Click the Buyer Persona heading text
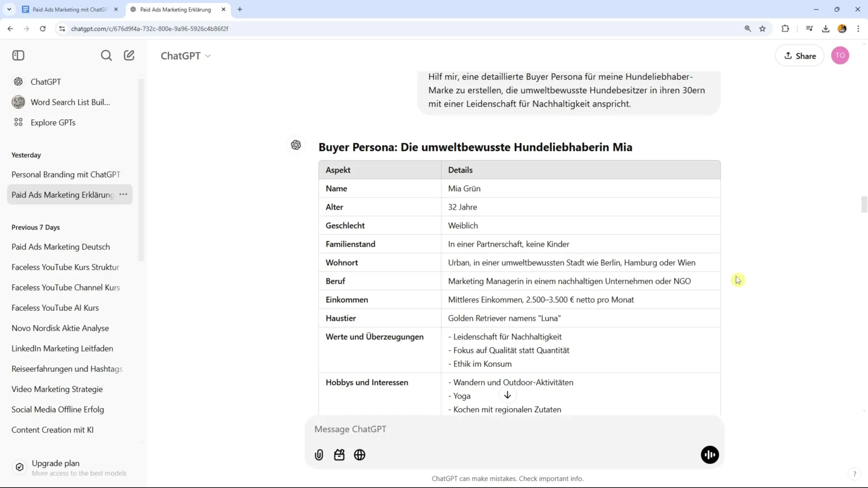Image resolution: width=868 pixels, height=488 pixels. (475, 147)
